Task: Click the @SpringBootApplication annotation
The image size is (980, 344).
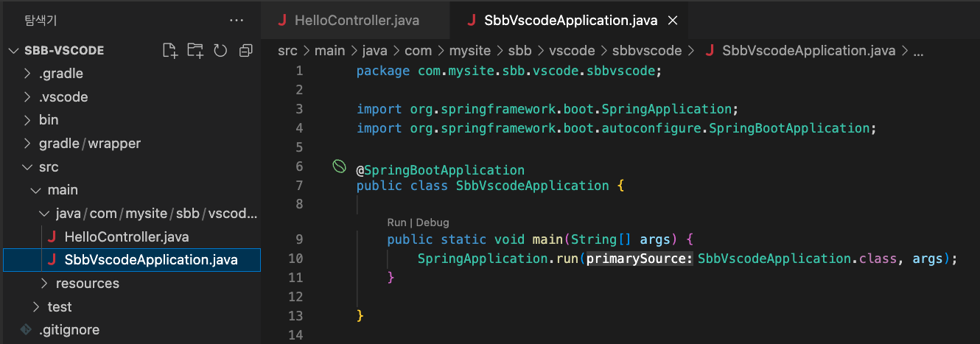Action: pyautogui.click(x=441, y=170)
